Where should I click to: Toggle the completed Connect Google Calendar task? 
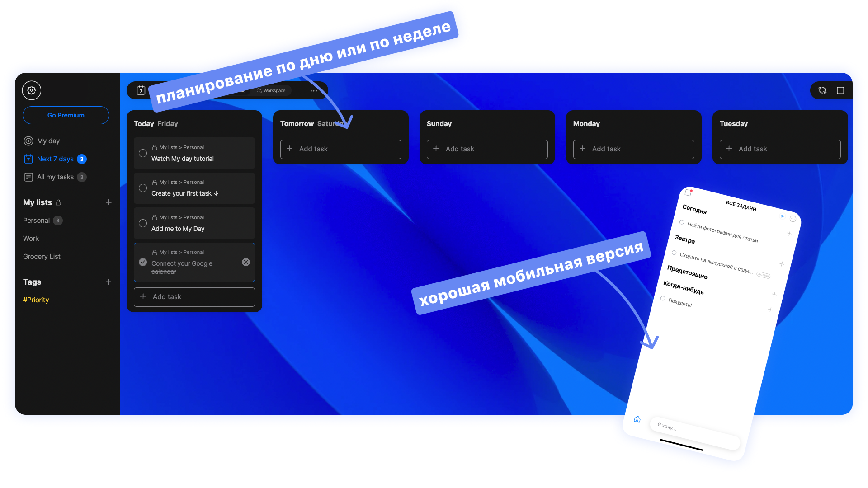[x=143, y=262]
